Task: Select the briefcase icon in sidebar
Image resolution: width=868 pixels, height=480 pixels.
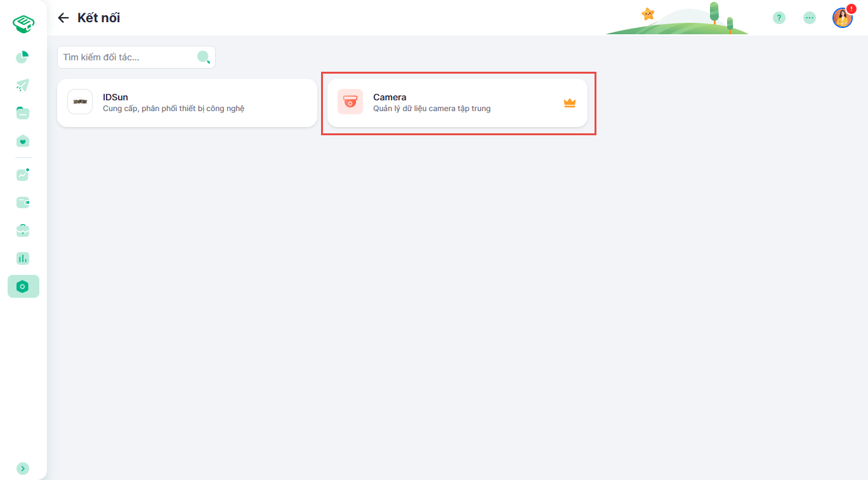Action: tap(23, 230)
